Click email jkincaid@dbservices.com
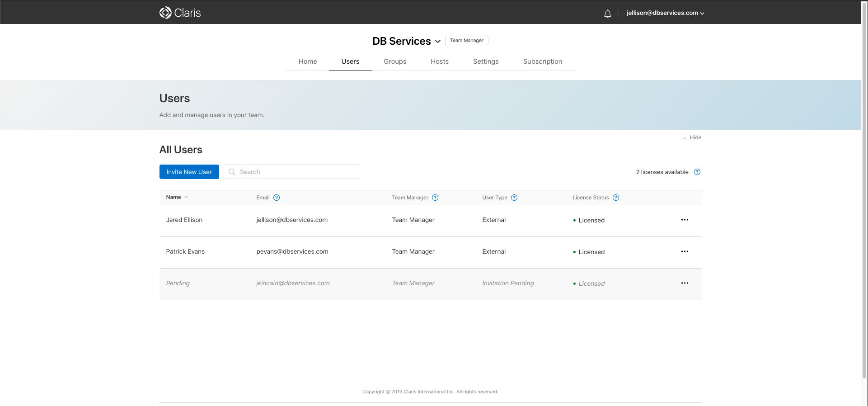 (293, 283)
